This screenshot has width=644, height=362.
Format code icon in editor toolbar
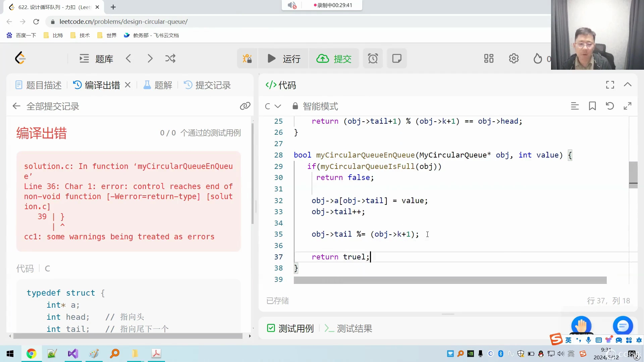575,106
